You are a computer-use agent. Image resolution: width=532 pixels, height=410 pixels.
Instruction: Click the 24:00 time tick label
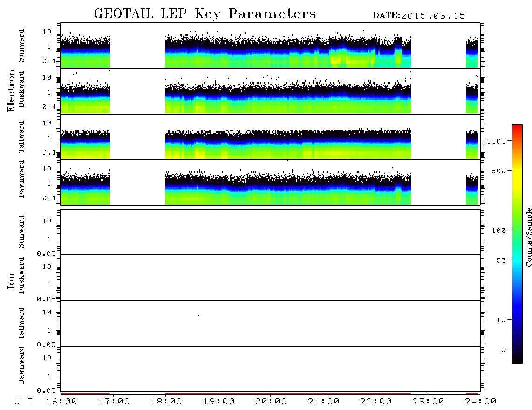(x=481, y=402)
